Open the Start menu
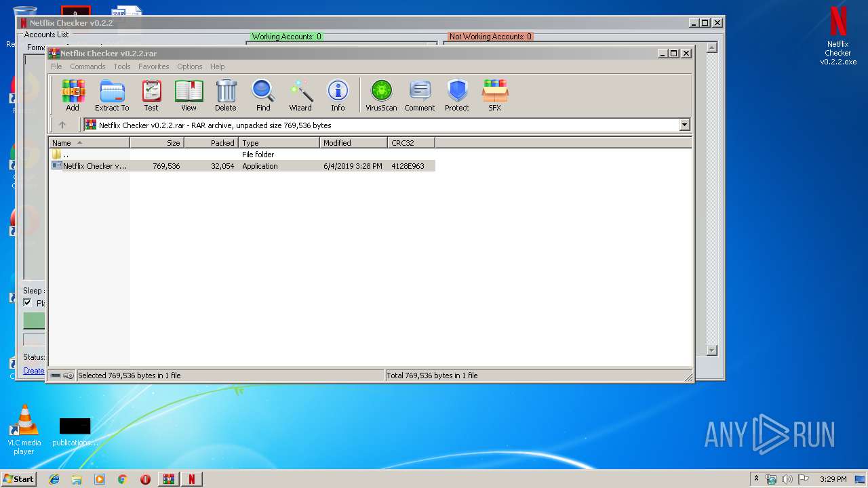Screen dimensions: 868x488 (x=19, y=479)
